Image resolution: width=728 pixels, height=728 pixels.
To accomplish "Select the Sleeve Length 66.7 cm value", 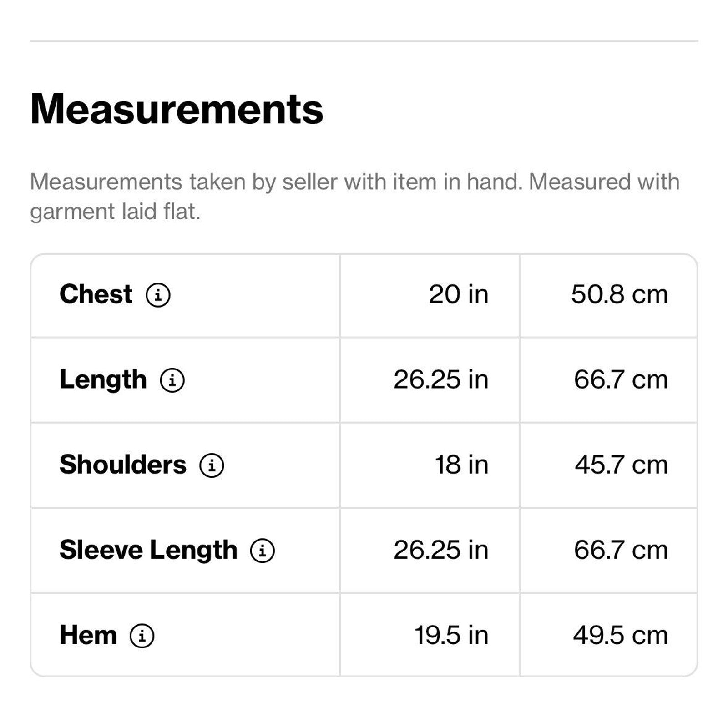I will [621, 550].
